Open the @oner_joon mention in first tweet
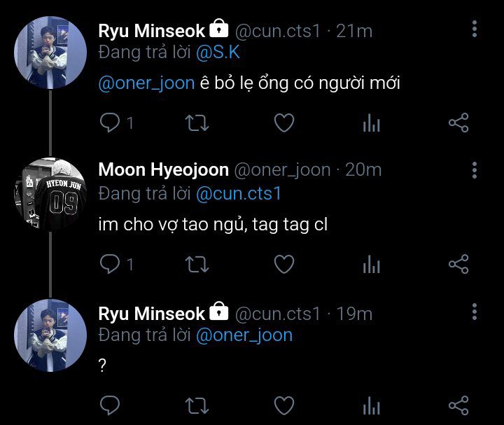This screenshot has width=504, height=425. click(146, 83)
